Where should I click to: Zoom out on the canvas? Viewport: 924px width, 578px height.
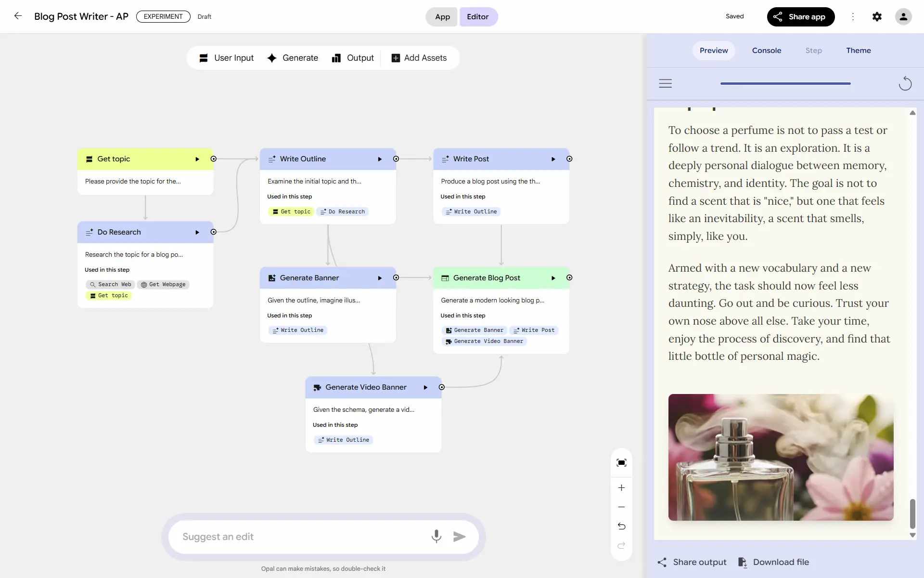click(x=621, y=507)
